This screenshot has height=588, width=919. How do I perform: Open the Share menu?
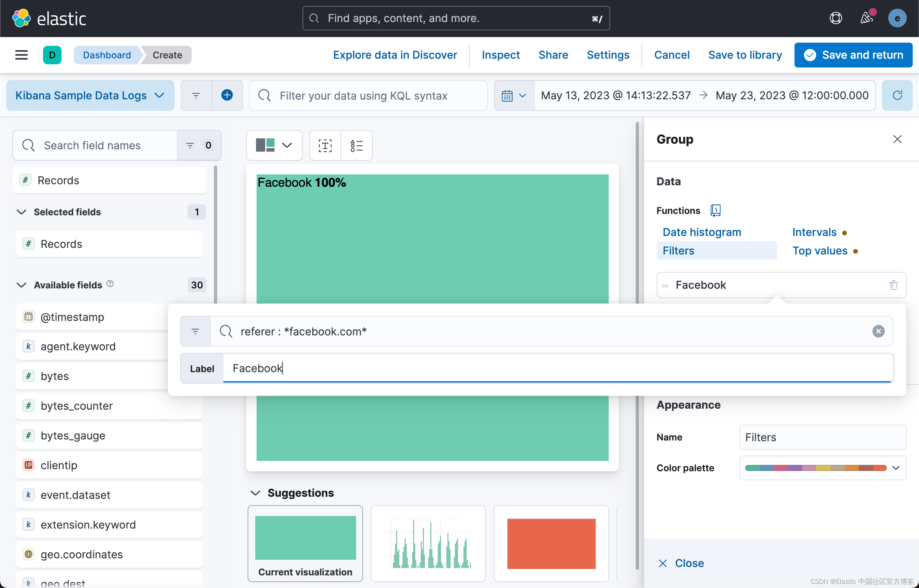coord(553,55)
